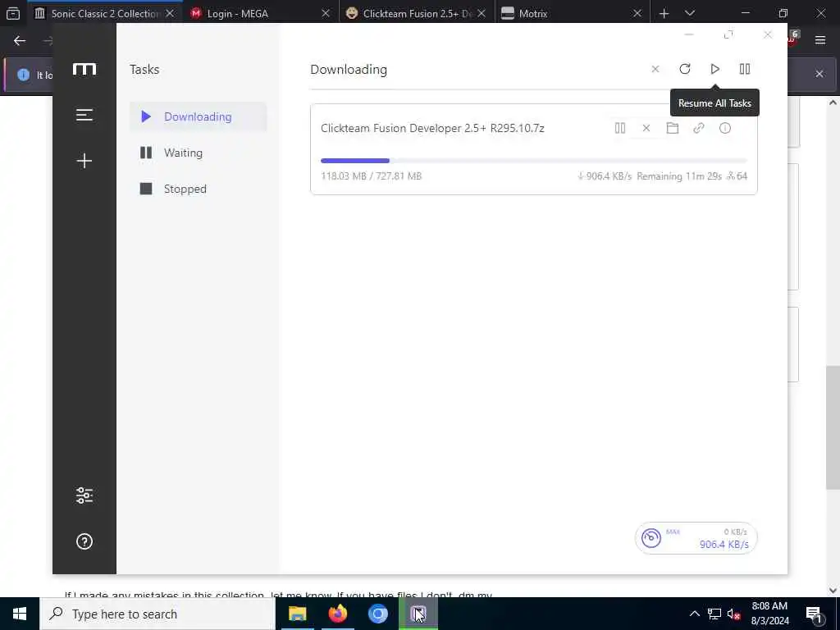Open the download folder for Clickteam task

[673, 128]
